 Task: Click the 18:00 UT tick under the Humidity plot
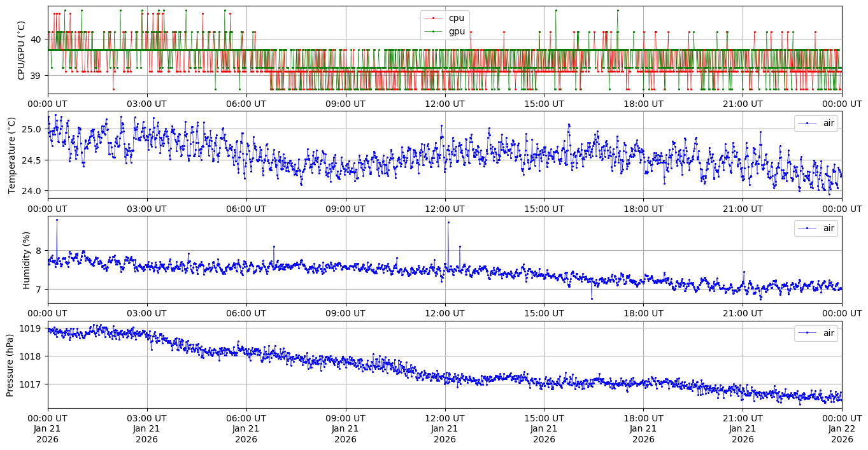pos(643,313)
